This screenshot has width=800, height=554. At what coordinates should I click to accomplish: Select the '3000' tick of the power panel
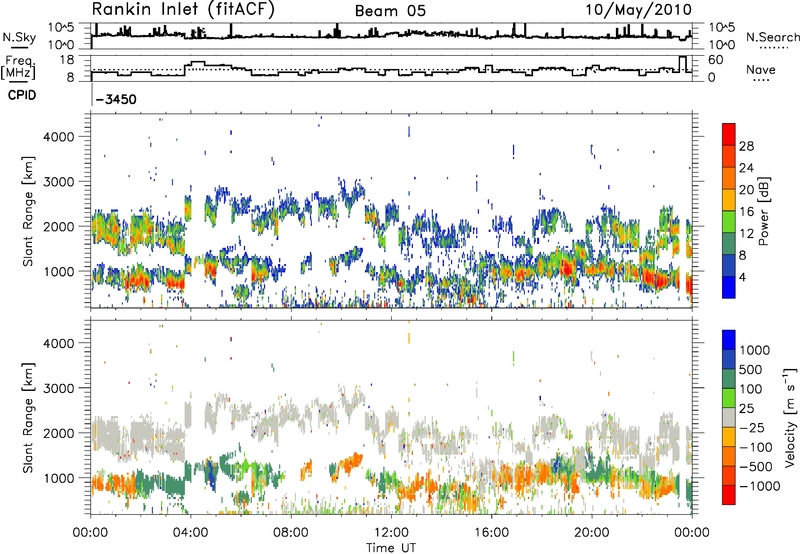(x=58, y=182)
